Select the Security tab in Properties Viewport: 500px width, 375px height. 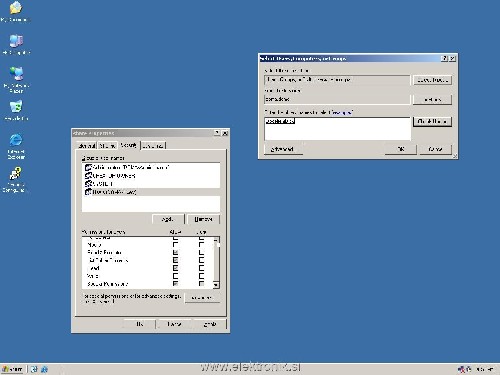click(x=129, y=145)
